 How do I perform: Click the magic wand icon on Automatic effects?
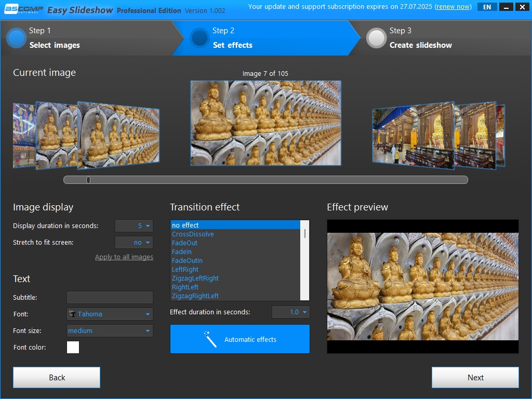coord(210,339)
